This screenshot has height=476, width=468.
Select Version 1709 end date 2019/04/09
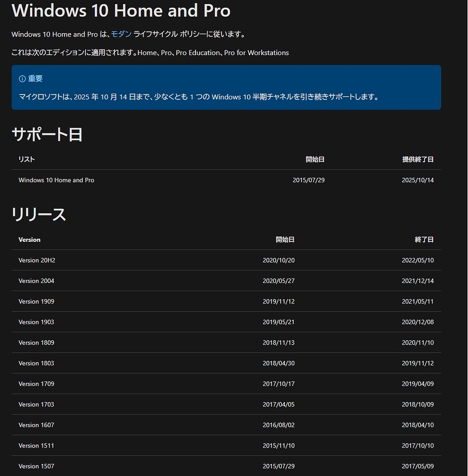(418, 384)
